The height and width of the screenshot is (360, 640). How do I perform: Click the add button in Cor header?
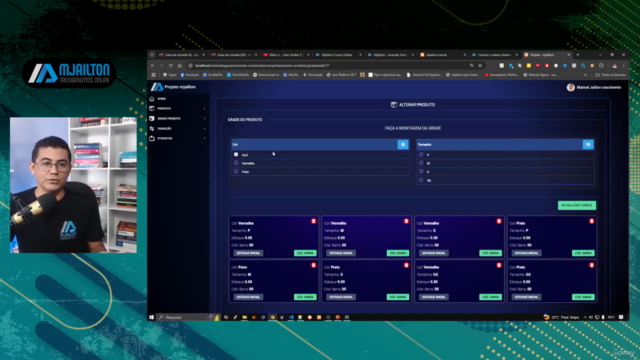[403, 144]
